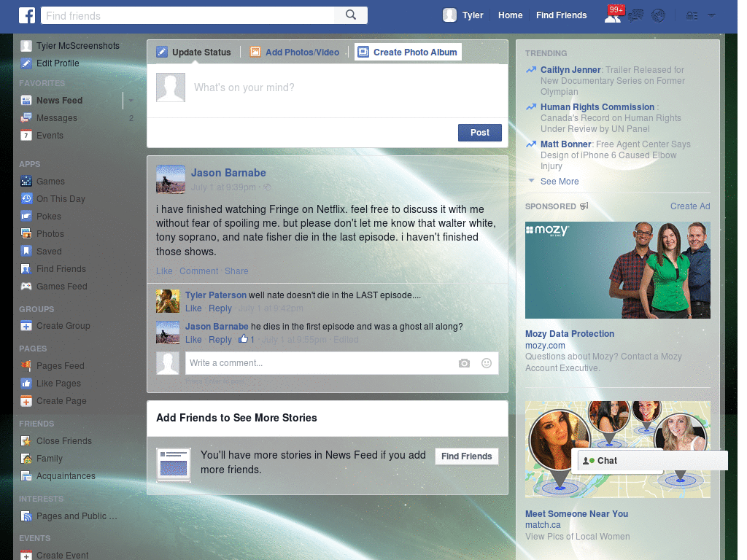Click the Like Pages thumbs icon
The image size is (747, 560).
coord(26,384)
